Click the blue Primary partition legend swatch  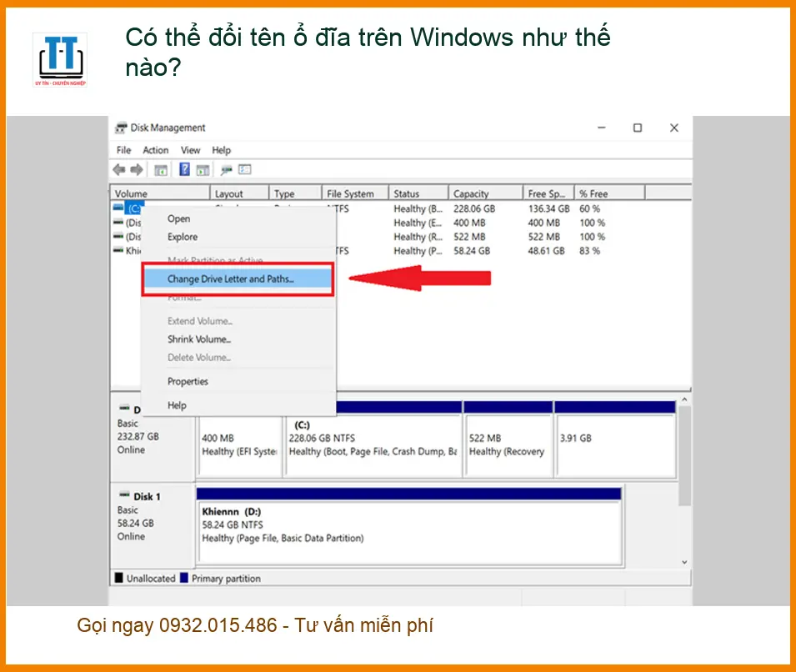[x=183, y=578]
